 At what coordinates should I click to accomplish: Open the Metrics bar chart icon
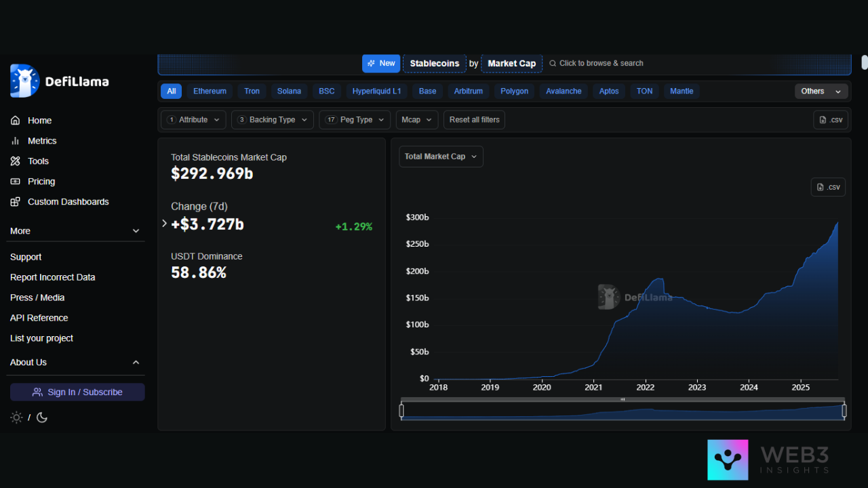pos(15,141)
